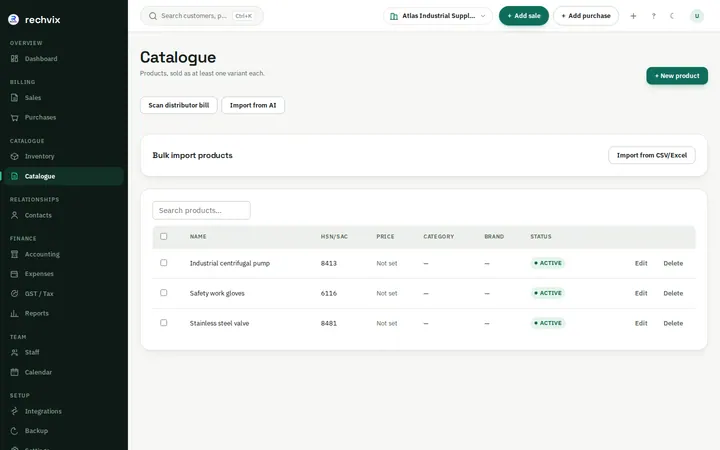Click the Expenses icon in sidebar
This screenshot has height=450, width=720.
point(15,274)
